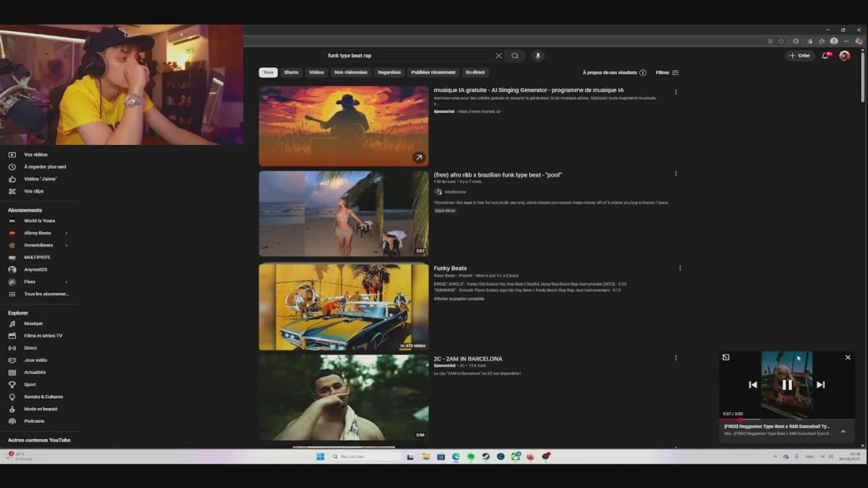Screen dimensions: 868x488
Task: Open Funky Beats playlist car thumbnail
Action: click(344, 306)
